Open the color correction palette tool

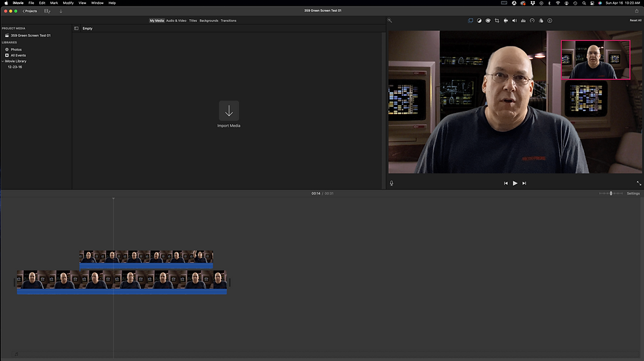coord(488,20)
